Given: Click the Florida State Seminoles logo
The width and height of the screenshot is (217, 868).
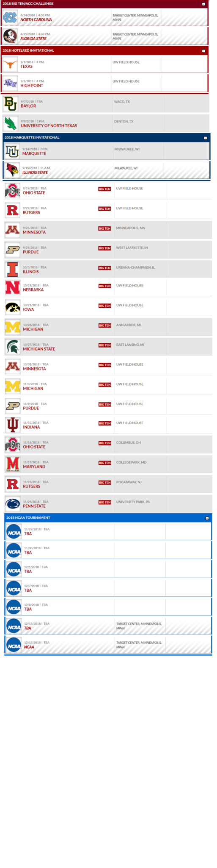Looking at the screenshot, I should (10, 36).
